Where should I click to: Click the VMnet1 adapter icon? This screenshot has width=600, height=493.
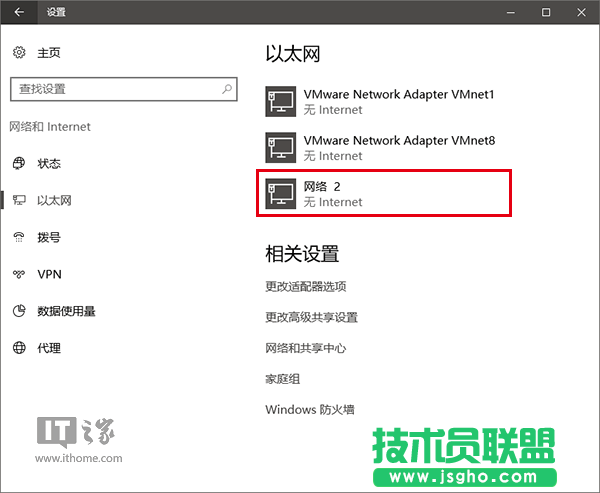click(x=280, y=101)
